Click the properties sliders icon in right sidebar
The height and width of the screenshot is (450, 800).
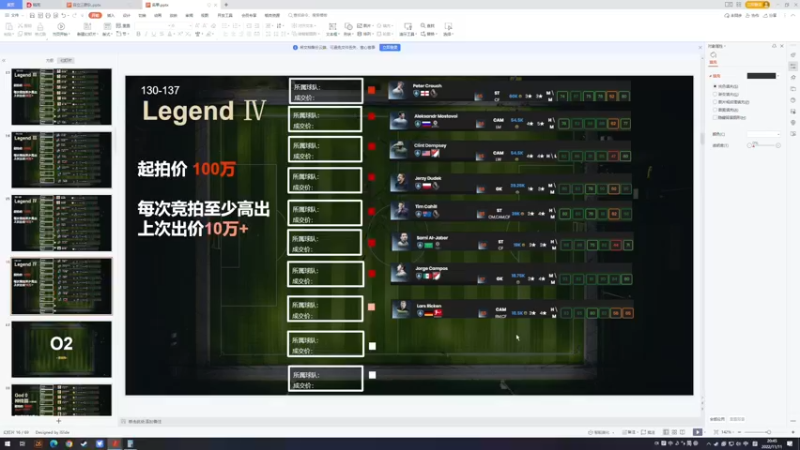tap(793, 66)
